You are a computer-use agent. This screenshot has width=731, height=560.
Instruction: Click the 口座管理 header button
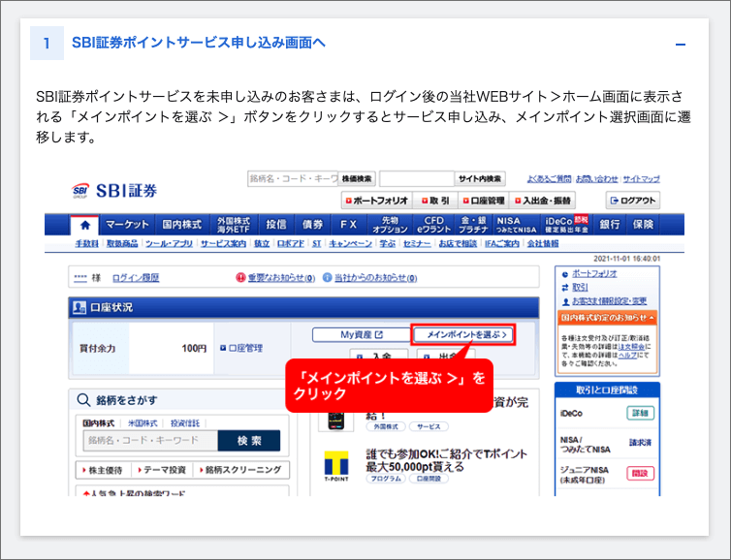coord(484,201)
